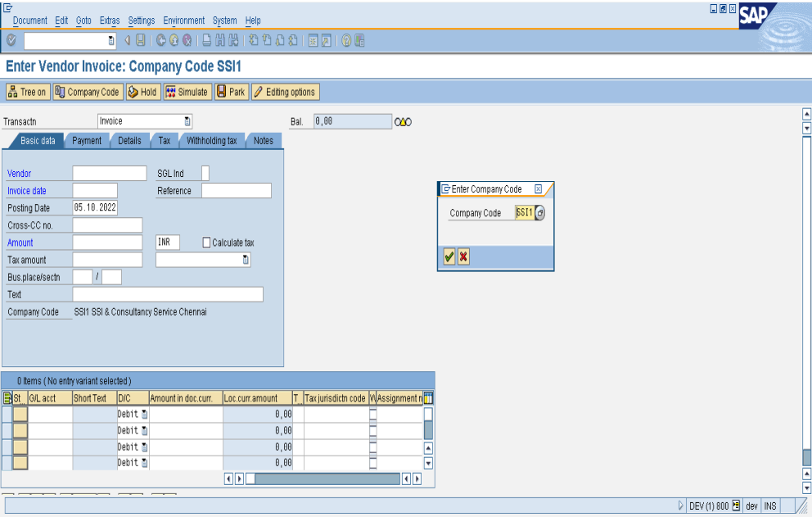Screen dimensions: 812x517
Task: Open the Extras menu
Action: pos(109,20)
